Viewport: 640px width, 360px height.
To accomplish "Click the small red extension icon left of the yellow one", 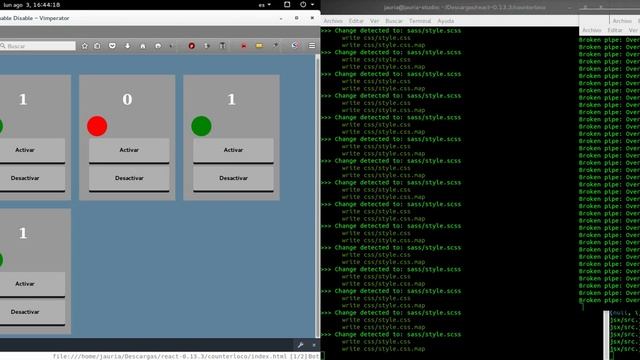I will tap(244, 46).
